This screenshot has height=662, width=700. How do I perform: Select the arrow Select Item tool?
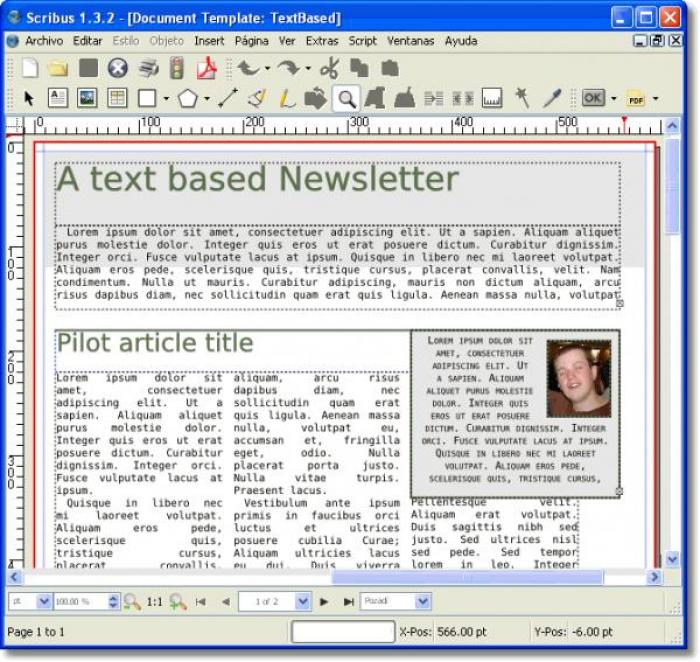(29, 98)
